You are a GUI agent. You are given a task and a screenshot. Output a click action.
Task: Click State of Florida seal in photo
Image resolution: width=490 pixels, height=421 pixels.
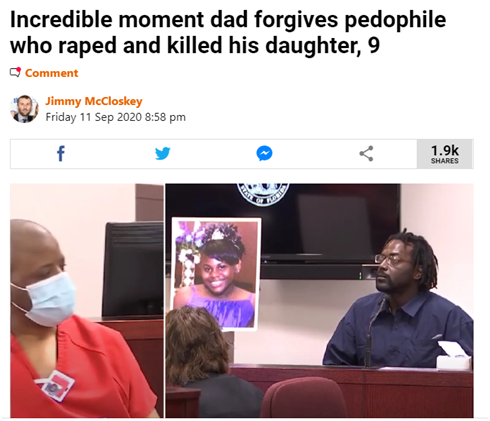263,194
